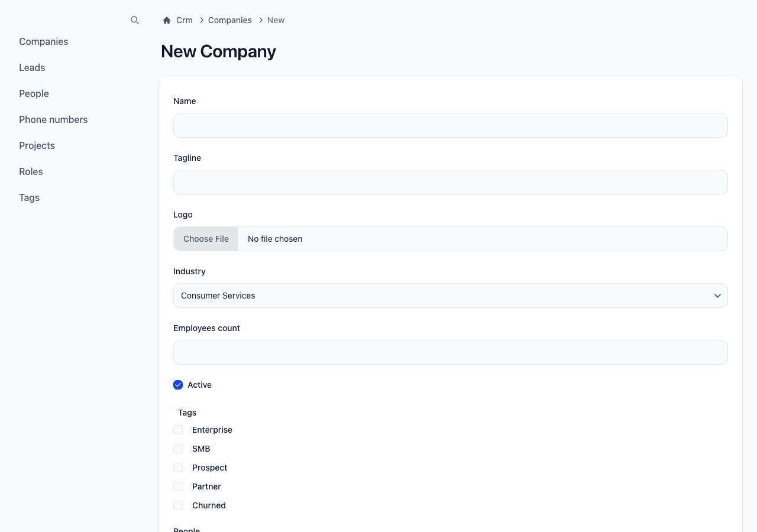Image resolution: width=757 pixels, height=532 pixels.
Task: Tick the SMB tag checkbox
Action: [178, 449]
